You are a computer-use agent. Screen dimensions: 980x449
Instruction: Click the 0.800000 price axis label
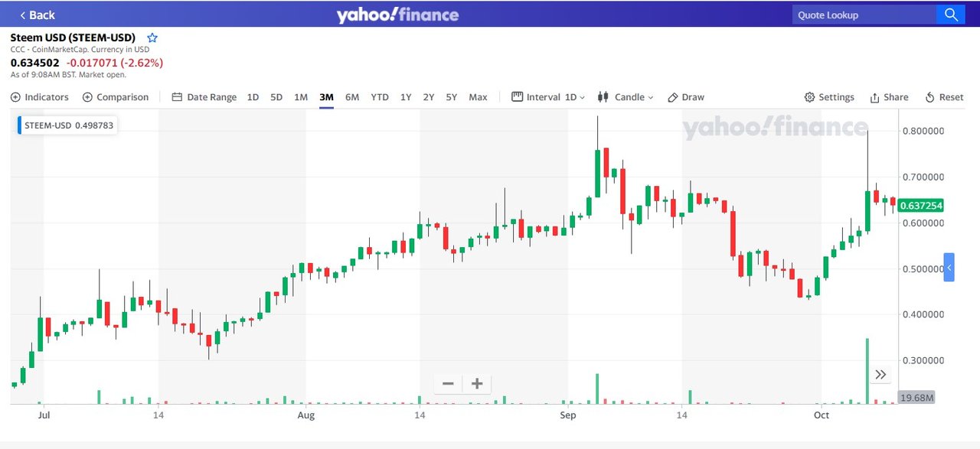point(923,131)
